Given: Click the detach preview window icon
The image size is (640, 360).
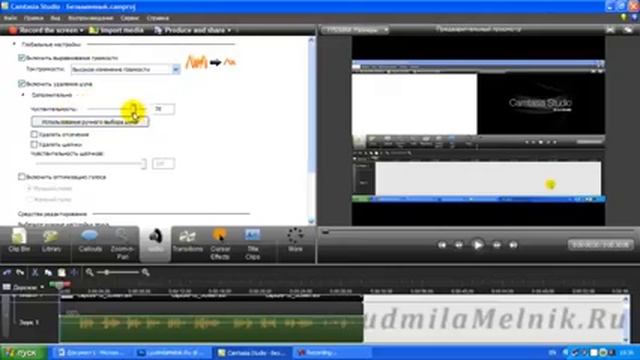Looking at the screenshot, I should point(628,29).
